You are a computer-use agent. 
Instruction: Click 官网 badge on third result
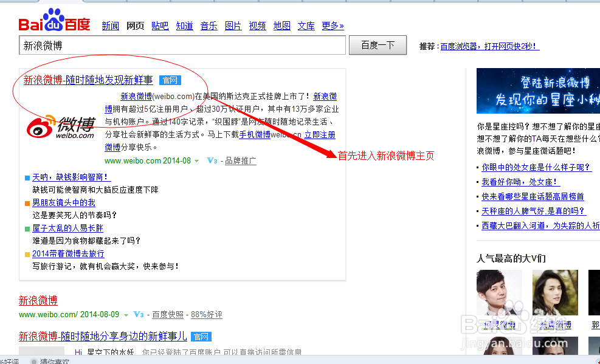(x=201, y=337)
